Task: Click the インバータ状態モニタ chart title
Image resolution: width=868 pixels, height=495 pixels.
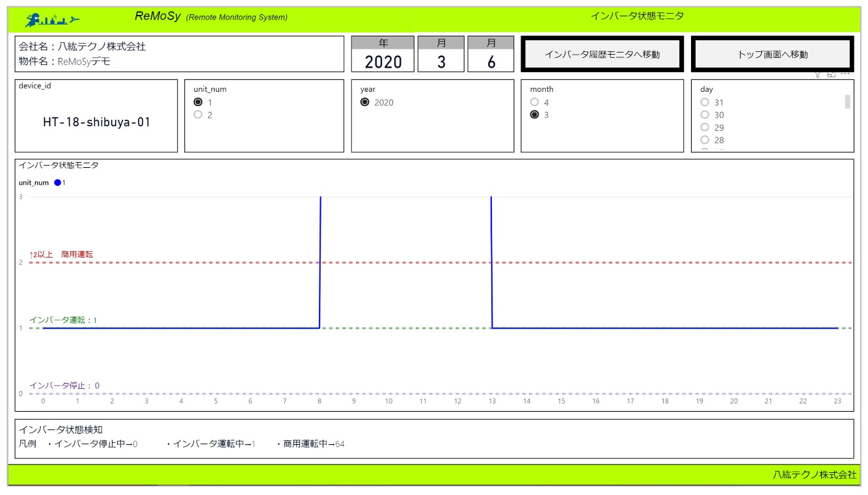Action: click(59, 165)
